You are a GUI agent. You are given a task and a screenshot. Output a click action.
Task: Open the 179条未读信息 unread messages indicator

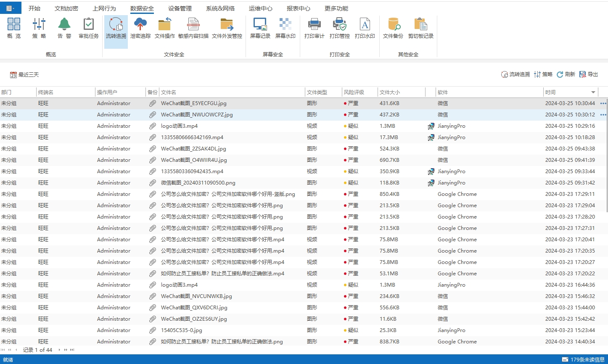click(x=584, y=359)
